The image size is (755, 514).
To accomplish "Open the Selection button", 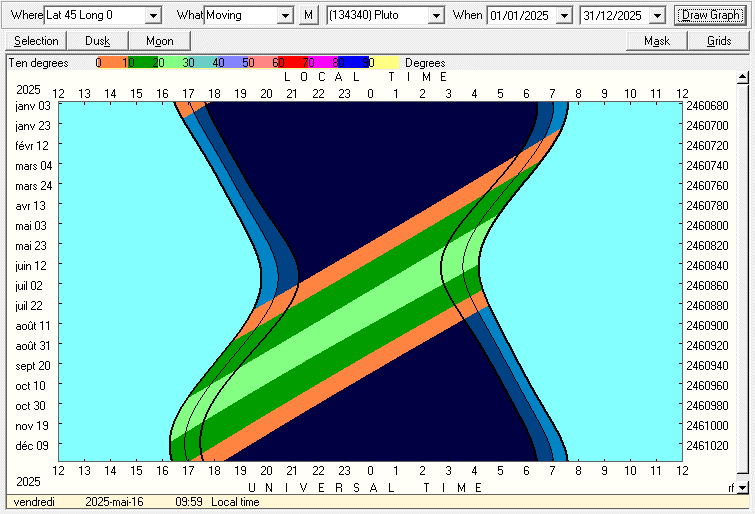I will click(36, 41).
